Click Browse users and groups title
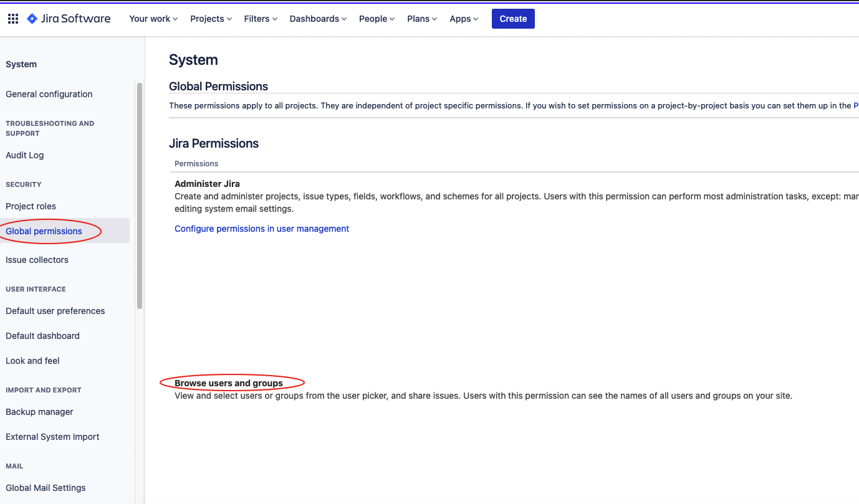859x504 pixels. tap(229, 383)
